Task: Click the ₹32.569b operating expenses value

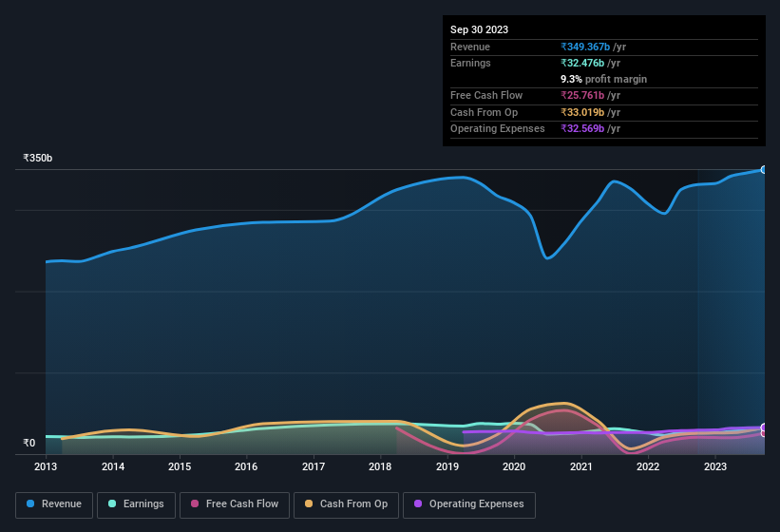Action: [582, 129]
